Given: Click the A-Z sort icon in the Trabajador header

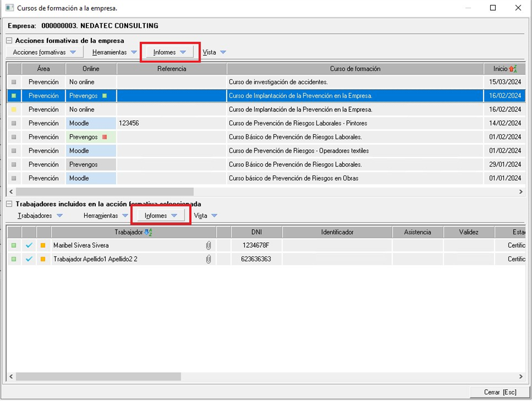Looking at the screenshot, I should (x=148, y=232).
